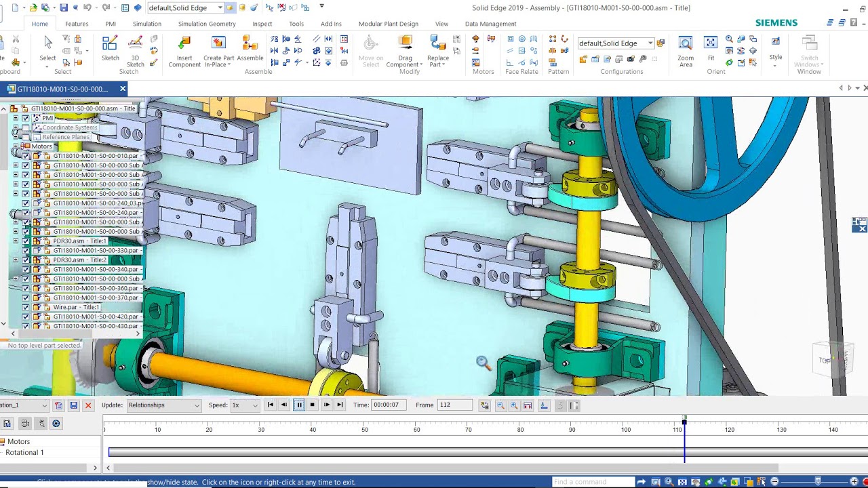Step to the next animation frame
Screen dimensions: 868x488
pos(326,405)
